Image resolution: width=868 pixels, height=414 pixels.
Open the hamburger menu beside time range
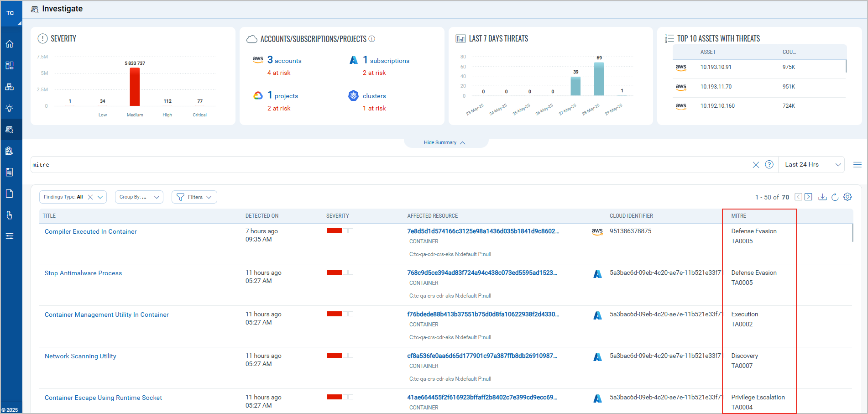[x=858, y=165]
